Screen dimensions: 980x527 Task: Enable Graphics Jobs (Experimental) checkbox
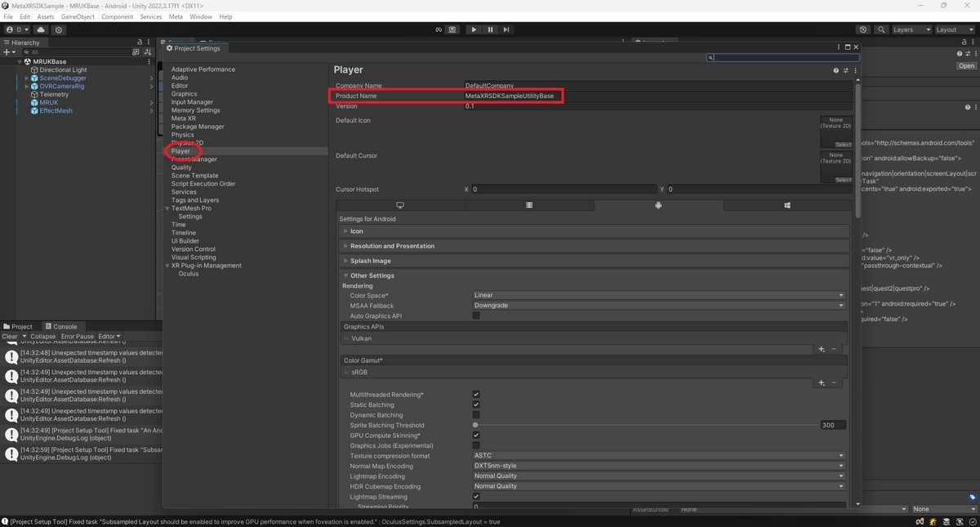pyautogui.click(x=476, y=445)
